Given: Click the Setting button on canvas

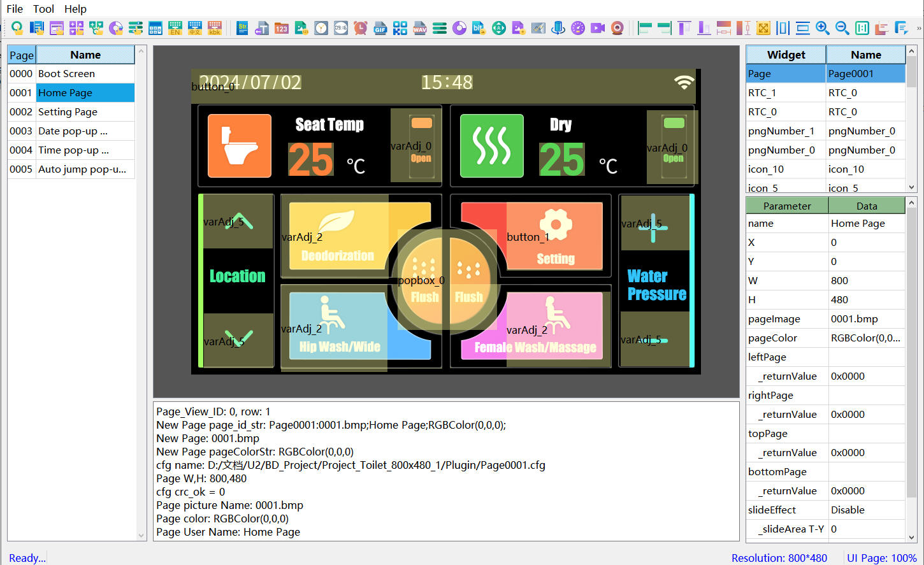Looking at the screenshot, I should coord(554,237).
